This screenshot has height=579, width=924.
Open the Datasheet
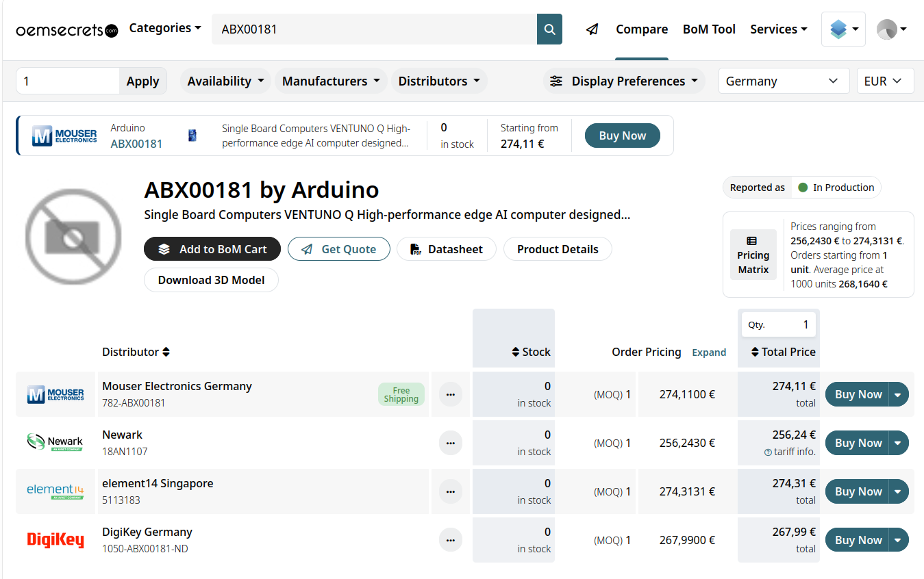click(445, 249)
